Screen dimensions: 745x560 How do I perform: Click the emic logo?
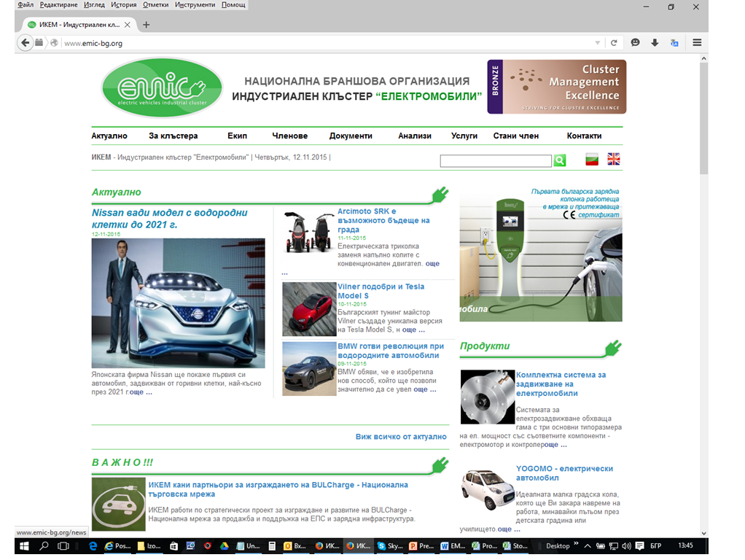162,88
